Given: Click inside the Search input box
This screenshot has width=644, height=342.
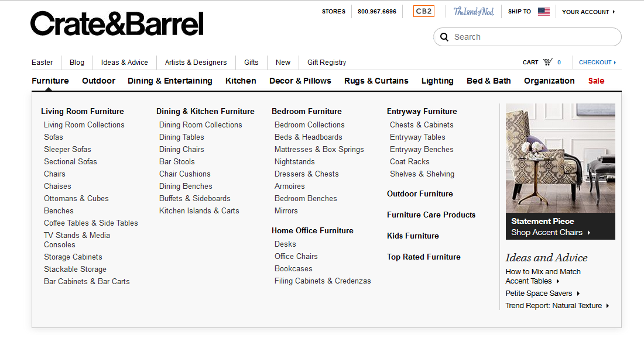Looking at the screenshot, I should pyautogui.click(x=527, y=36).
